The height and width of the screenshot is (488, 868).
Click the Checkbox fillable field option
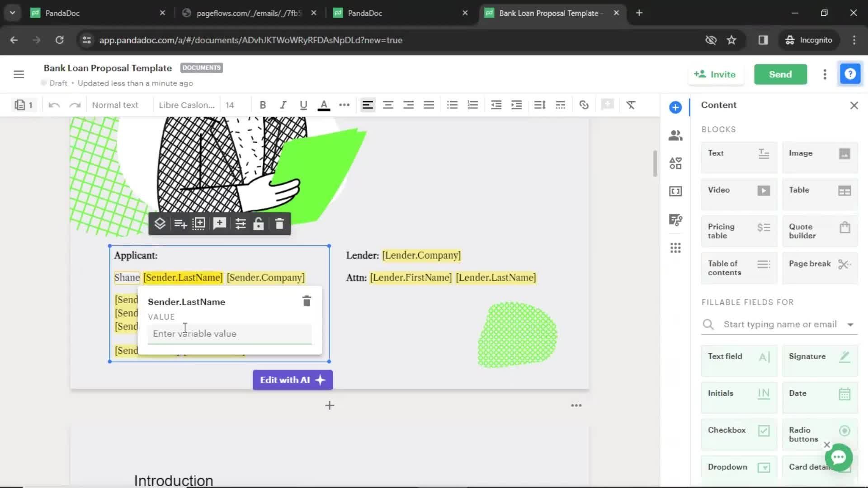738,430
